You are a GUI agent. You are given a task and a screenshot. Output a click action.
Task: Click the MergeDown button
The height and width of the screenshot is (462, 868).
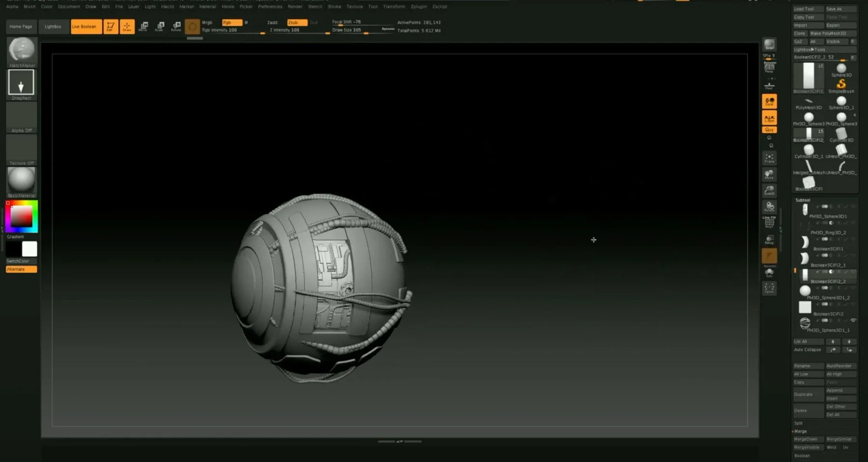coord(808,439)
